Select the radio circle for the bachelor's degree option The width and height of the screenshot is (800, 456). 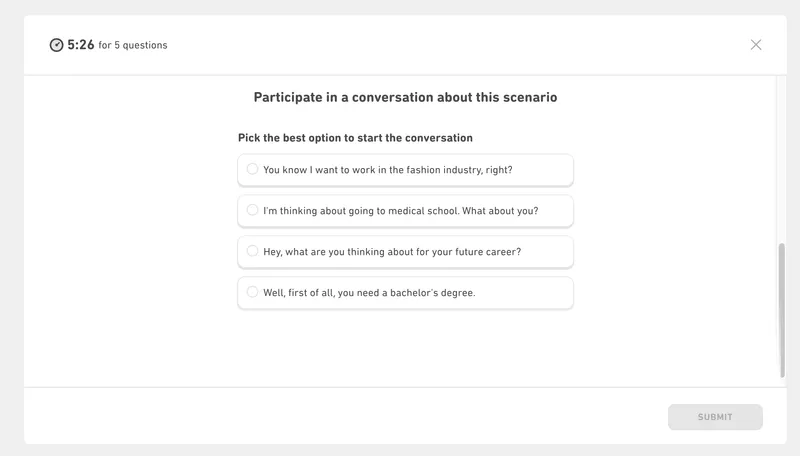[x=253, y=292]
